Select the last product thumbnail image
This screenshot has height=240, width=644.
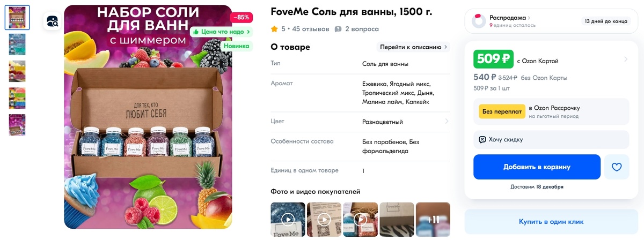[x=17, y=125]
